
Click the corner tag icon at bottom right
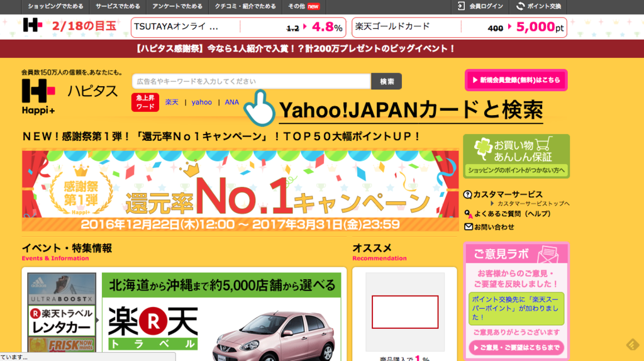[x=633, y=345]
